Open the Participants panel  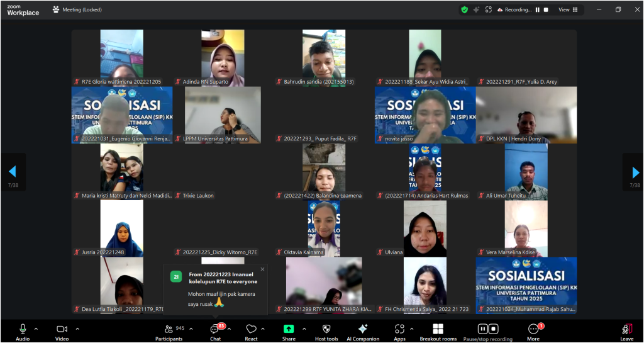[169, 332]
